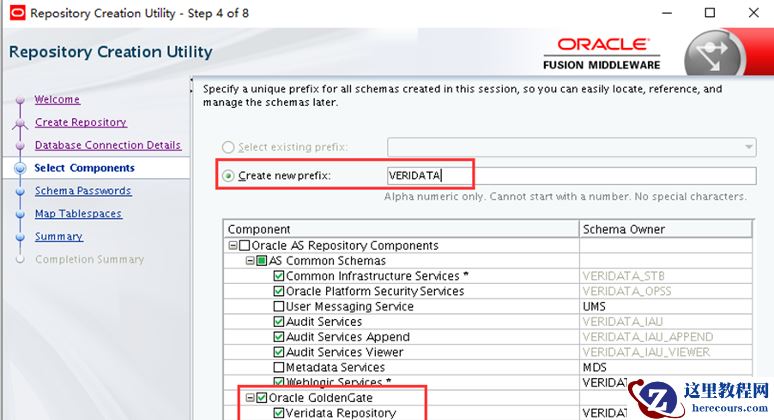774x420 pixels.
Task: Select the Select Components step
Action: click(x=84, y=168)
